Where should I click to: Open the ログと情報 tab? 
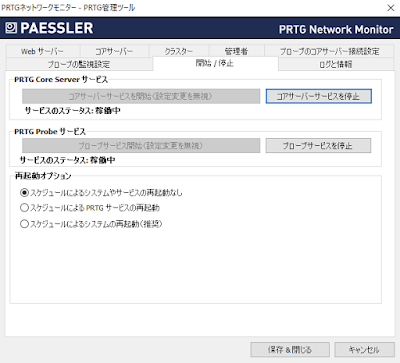click(336, 64)
